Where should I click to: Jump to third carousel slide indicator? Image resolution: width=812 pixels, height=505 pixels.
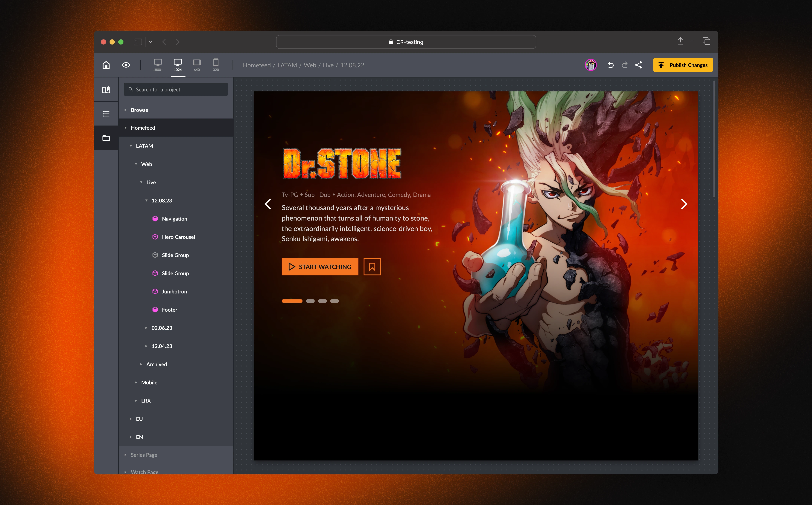tap(322, 301)
